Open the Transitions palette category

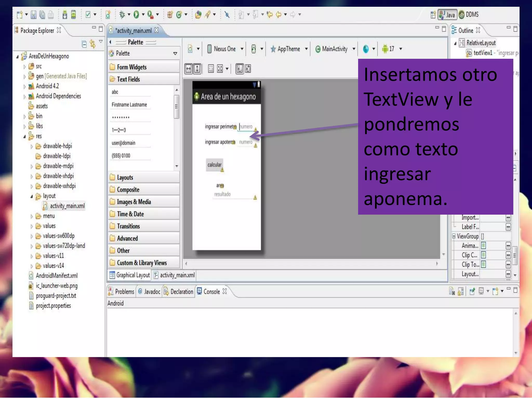coord(144,226)
